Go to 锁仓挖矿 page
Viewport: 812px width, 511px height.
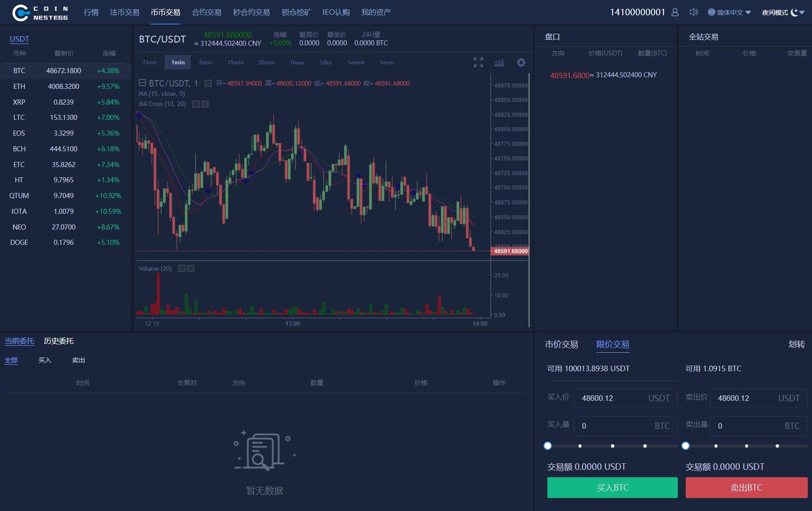[296, 12]
